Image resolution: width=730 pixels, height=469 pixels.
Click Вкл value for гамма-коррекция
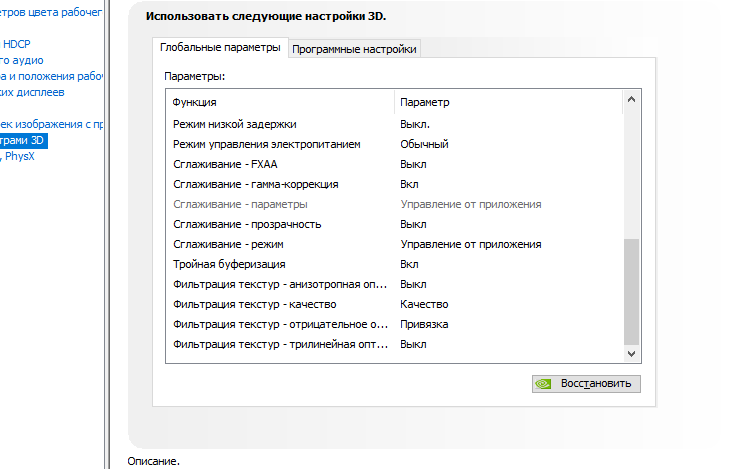(409, 184)
